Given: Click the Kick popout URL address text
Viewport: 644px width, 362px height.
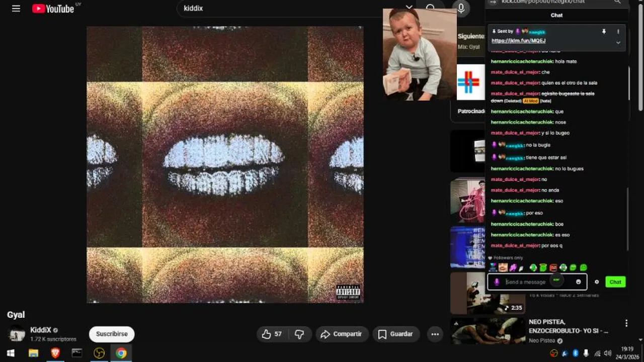Looking at the screenshot, I should tap(543, 2).
